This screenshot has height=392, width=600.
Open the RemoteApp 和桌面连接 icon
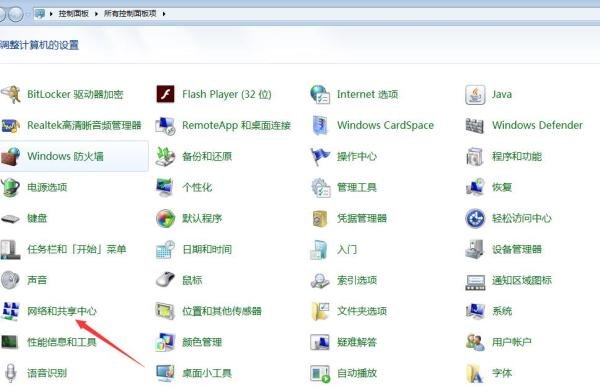[x=165, y=125]
